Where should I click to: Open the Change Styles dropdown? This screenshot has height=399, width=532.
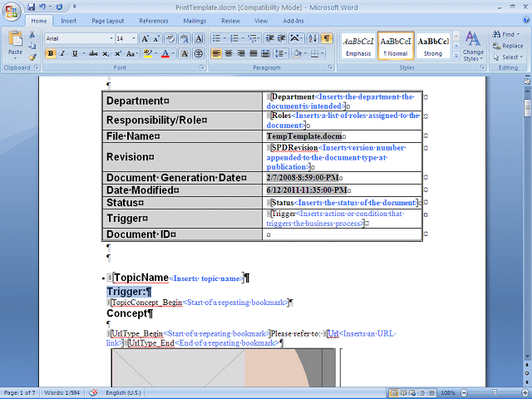(x=473, y=47)
